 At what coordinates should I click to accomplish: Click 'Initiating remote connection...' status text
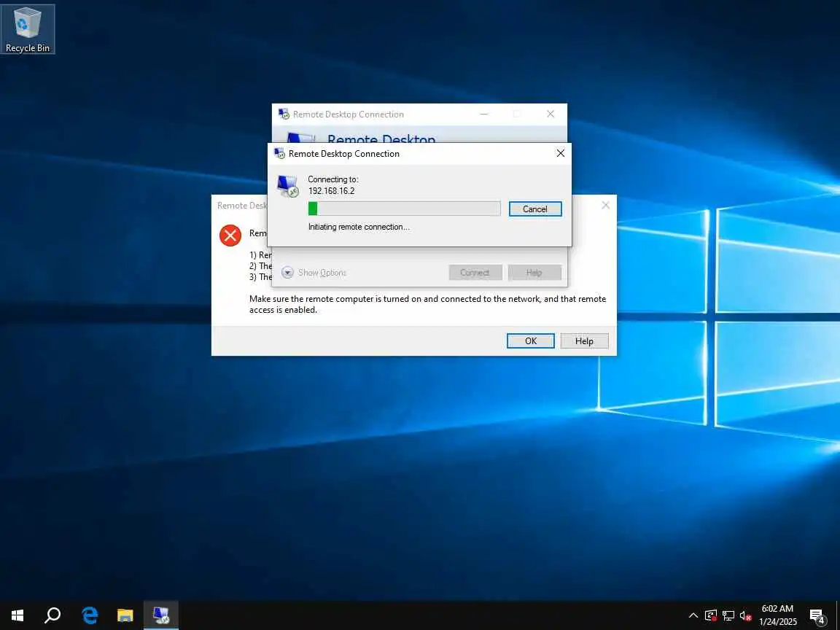359,227
